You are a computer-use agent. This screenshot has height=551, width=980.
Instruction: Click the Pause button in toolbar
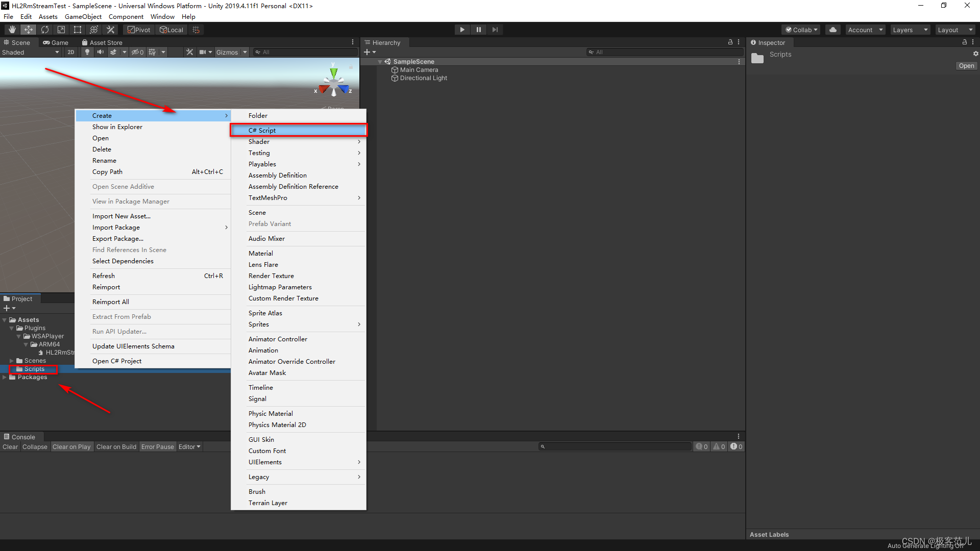click(x=478, y=30)
